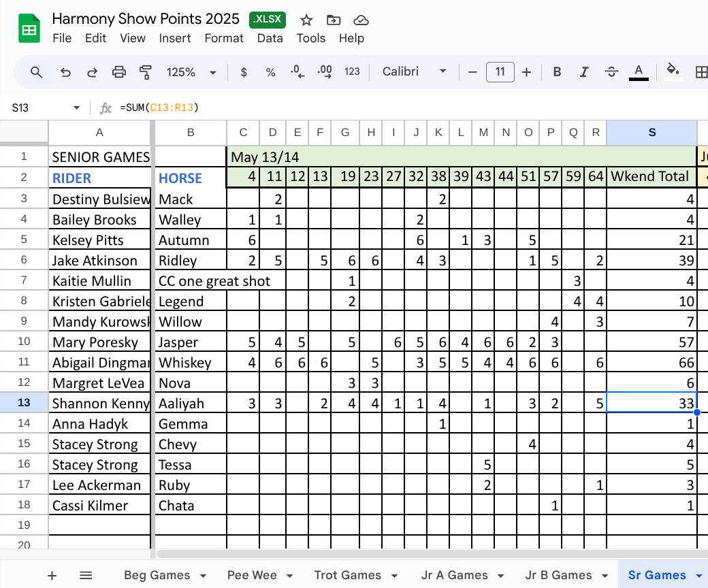Toggle strikethrough formatting

[611, 72]
